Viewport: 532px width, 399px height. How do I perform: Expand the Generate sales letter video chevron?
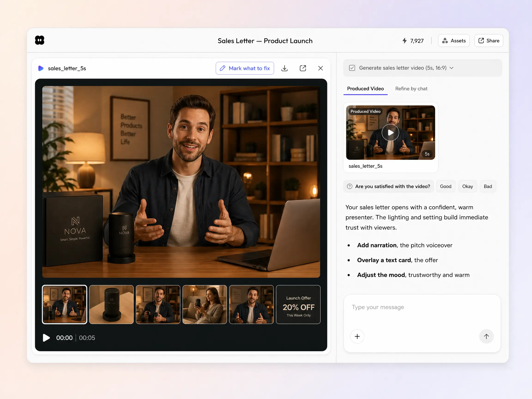point(451,68)
